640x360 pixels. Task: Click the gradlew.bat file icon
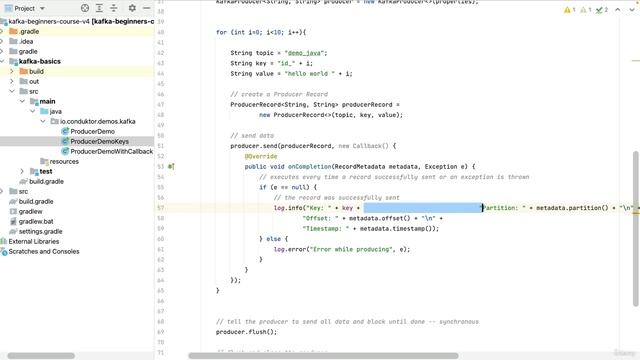click(x=13, y=221)
